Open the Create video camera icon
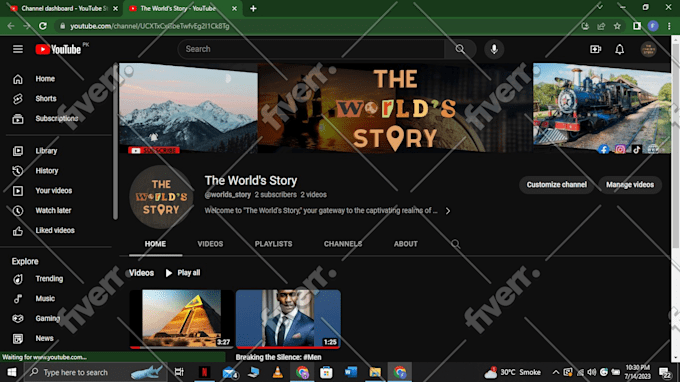This screenshot has height=382, width=680. pos(595,49)
